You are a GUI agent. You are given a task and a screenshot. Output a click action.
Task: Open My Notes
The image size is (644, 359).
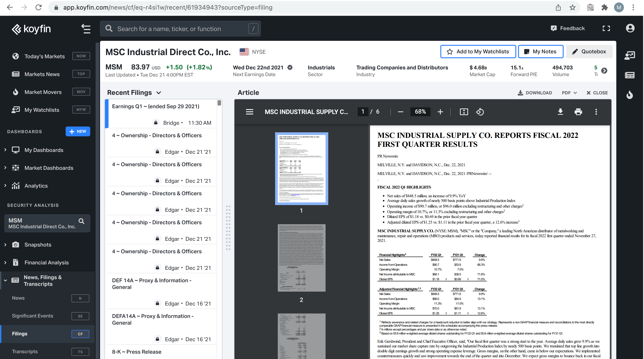click(x=540, y=52)
